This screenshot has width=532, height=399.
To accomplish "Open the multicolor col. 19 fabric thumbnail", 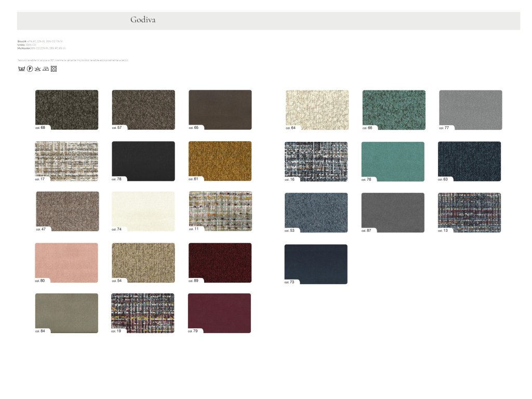I will click(x=143, y=313).
